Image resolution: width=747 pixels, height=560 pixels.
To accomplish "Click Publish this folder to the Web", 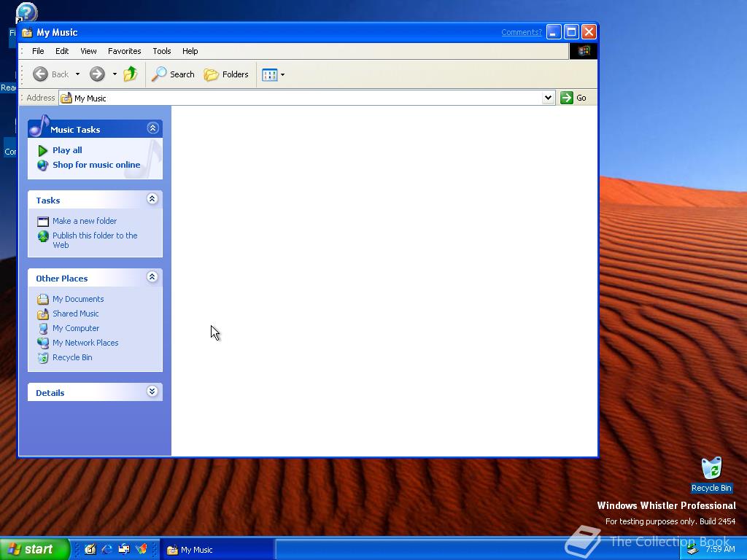I will point(95,240).
